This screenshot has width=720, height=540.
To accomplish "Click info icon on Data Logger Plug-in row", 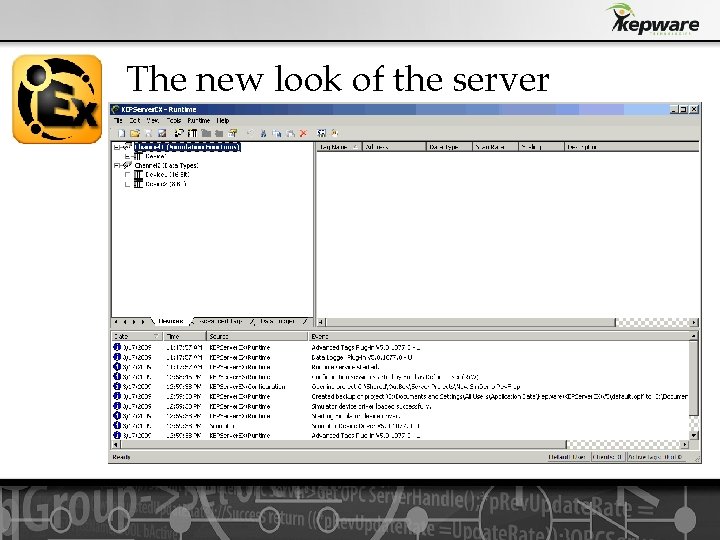I will coord(117,357).
